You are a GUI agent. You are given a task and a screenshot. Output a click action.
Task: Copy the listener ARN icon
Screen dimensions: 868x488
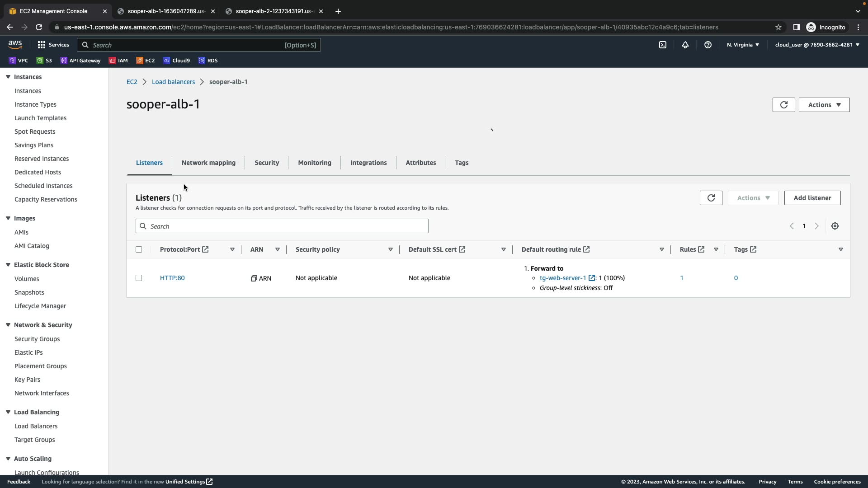(254, 278)
